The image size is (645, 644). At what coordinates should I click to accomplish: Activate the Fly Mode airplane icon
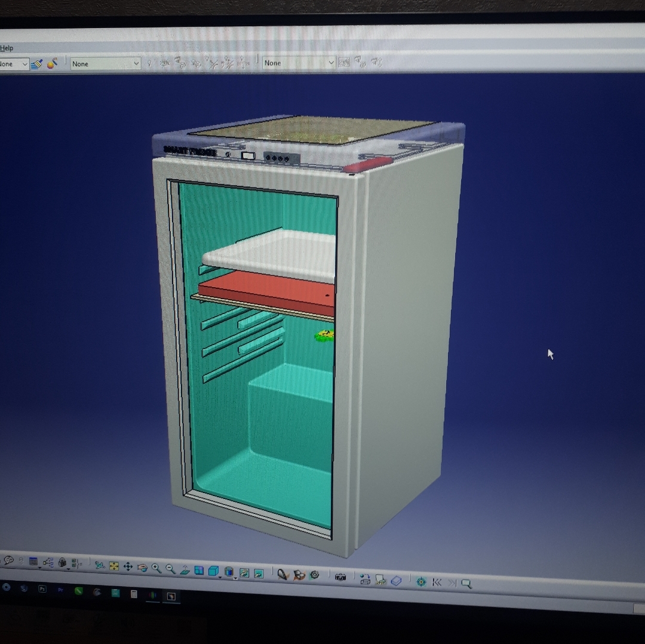coord(100,565)
